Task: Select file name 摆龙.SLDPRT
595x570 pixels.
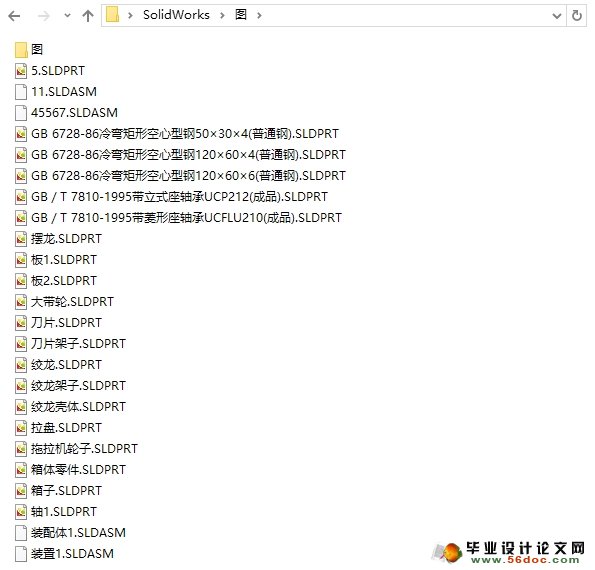Action: click(x=66, y=239)
